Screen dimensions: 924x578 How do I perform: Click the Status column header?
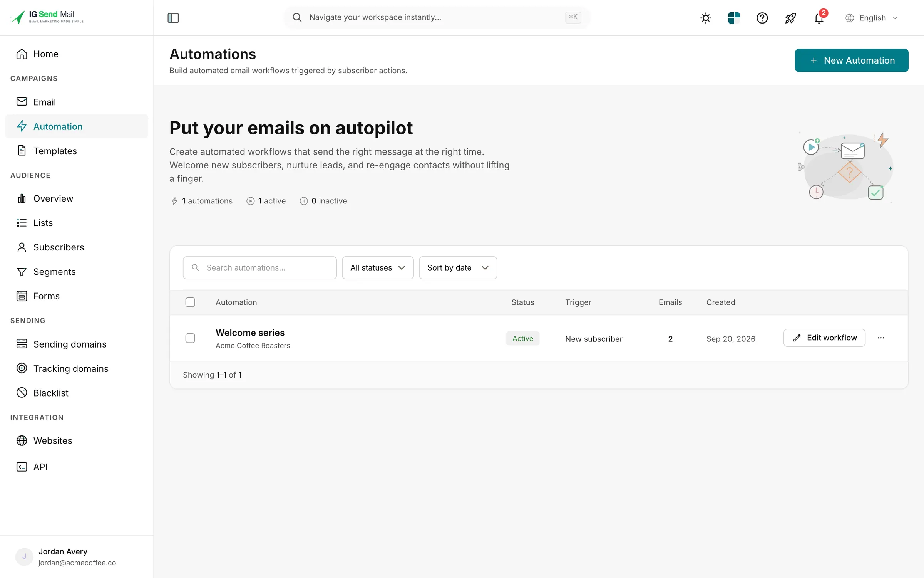[522, 302]
